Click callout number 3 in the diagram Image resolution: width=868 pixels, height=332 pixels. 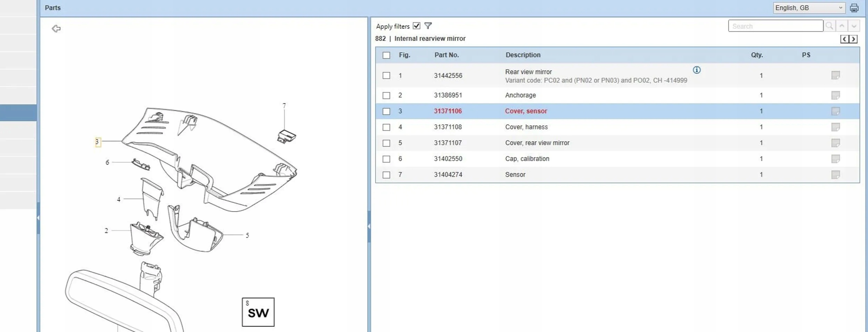click(x=98, y=142)
